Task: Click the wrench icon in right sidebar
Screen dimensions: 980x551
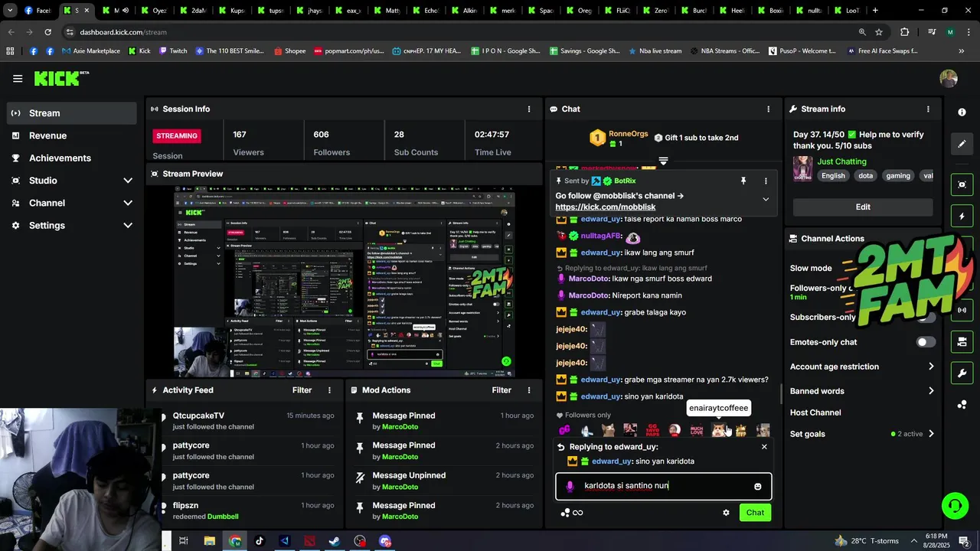Action: pyautogui.click(x=962, y=373)
